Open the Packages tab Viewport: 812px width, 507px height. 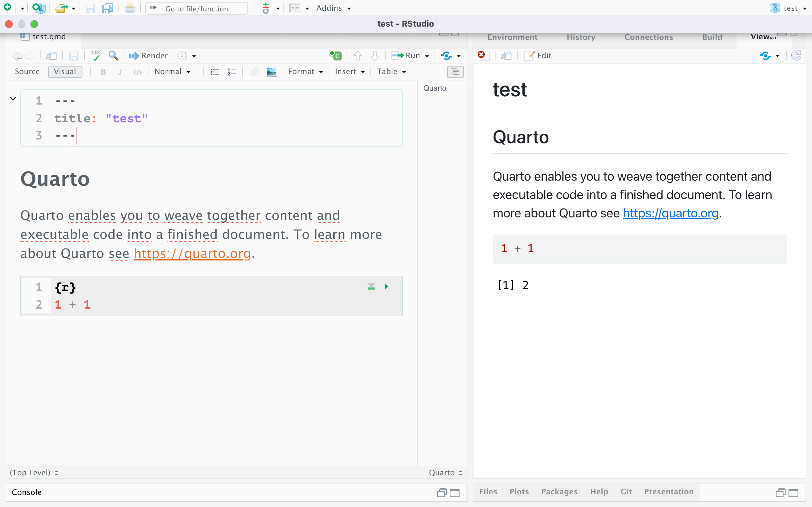[x=559, y=491]
